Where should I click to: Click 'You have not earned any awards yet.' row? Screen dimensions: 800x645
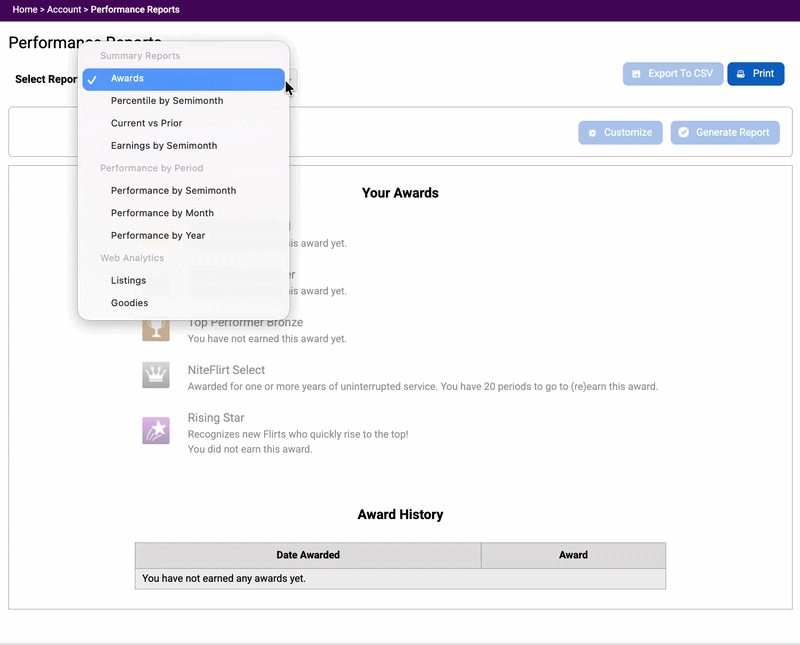pos(401,579)
